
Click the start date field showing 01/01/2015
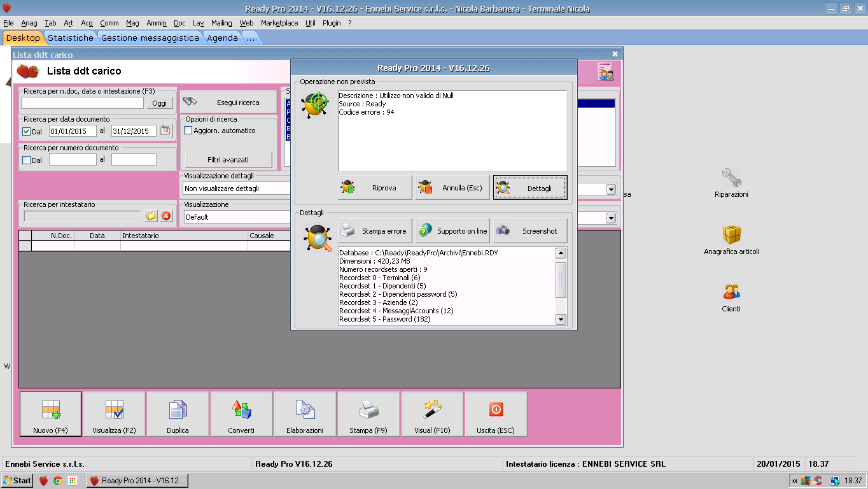click(73, 131)
